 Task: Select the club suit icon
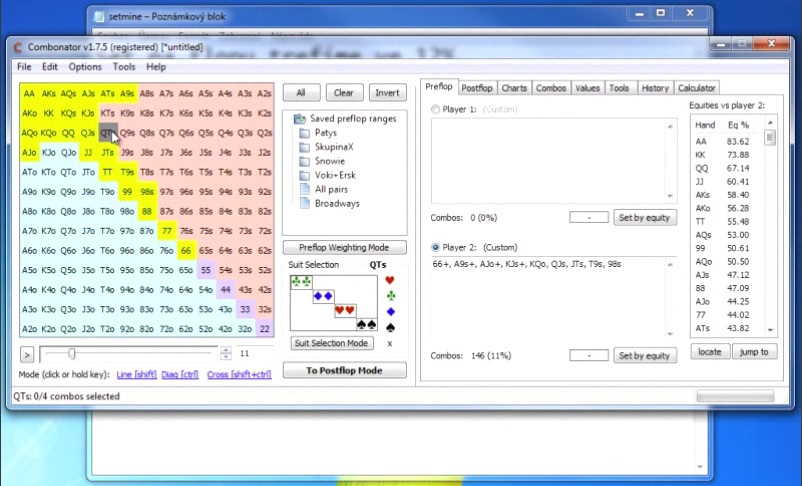click(x=390, y=296)
